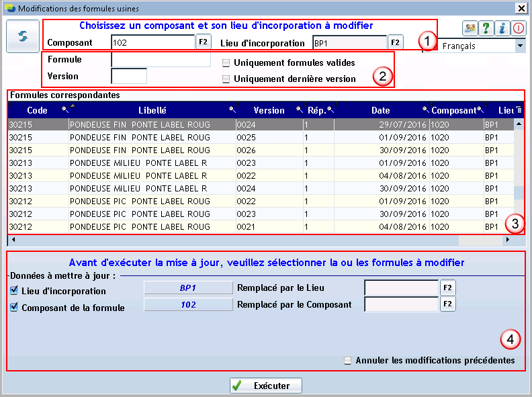This screenshot has height=397, width=532.
Task: Select row 30215 version 0026
Action: [261, 150]
